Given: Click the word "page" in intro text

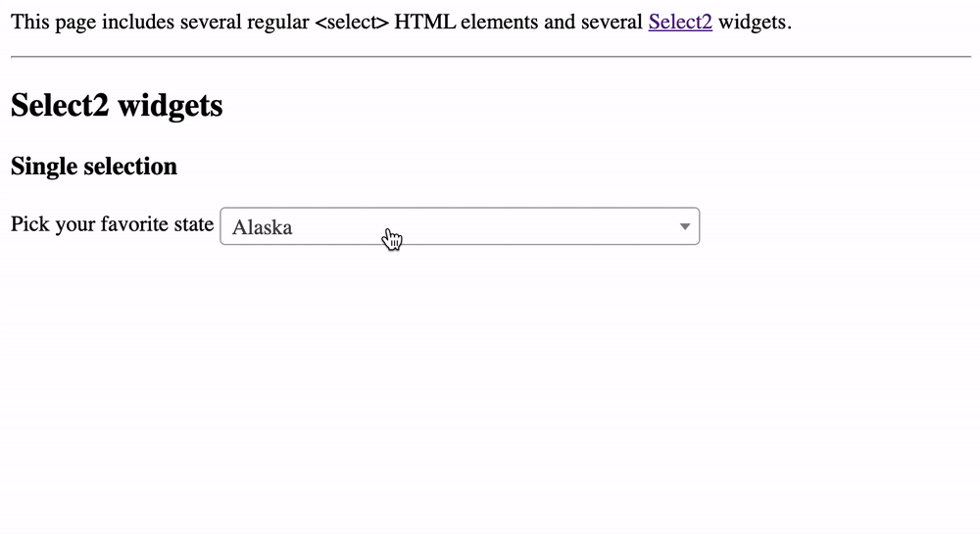Looking at the screenshot, I should tap(73, 23).
